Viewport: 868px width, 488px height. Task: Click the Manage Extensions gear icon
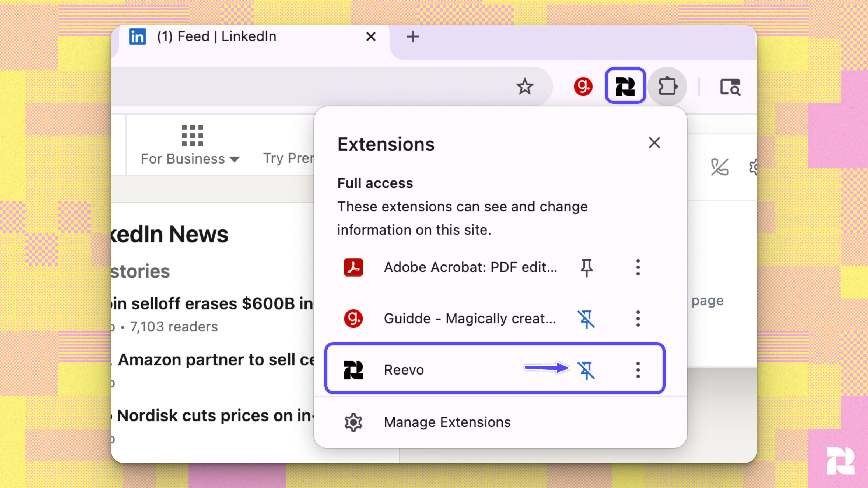(x=353, y=422)
